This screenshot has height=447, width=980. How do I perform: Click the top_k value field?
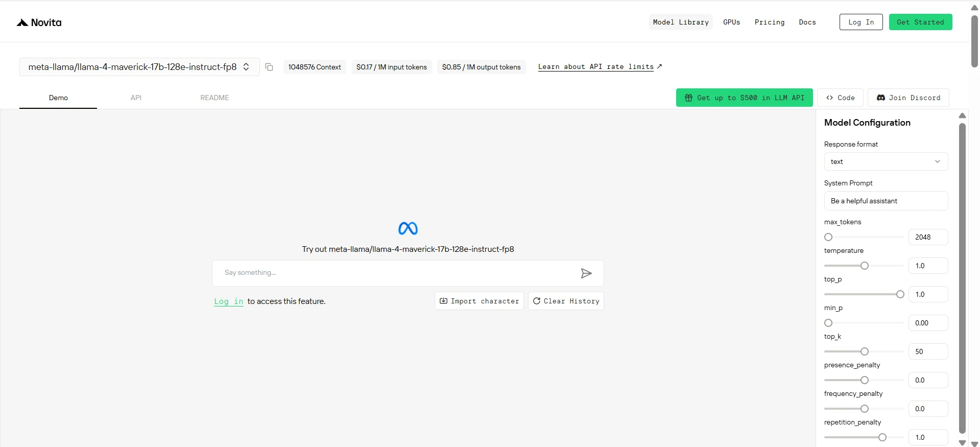928,351
